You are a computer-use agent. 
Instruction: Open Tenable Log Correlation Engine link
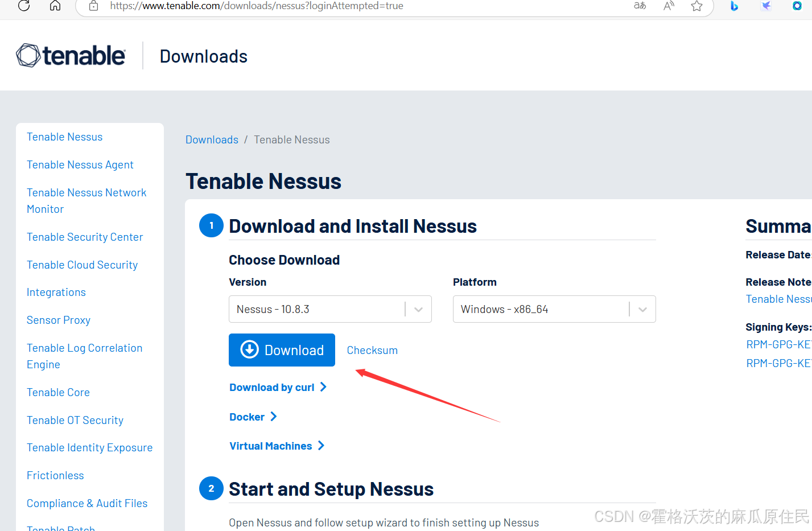point(85,356)
